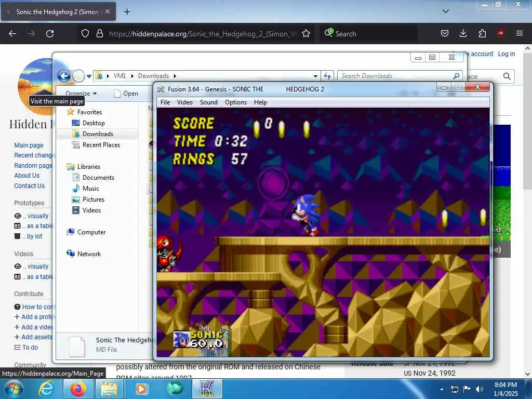Click the Open button in Explorer toolbar
This screenshot has height=399, width=532.
[x=126, y=94]
